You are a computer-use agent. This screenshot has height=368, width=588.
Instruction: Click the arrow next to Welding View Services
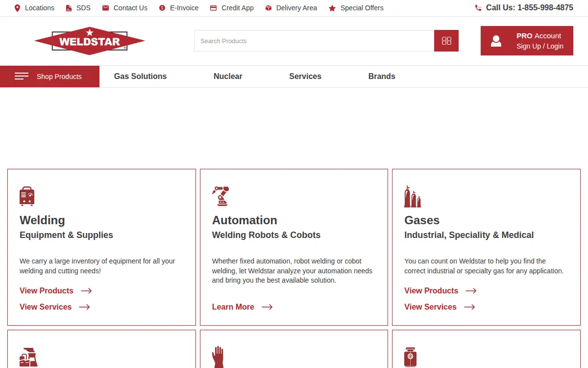click(x=84, y=307)
